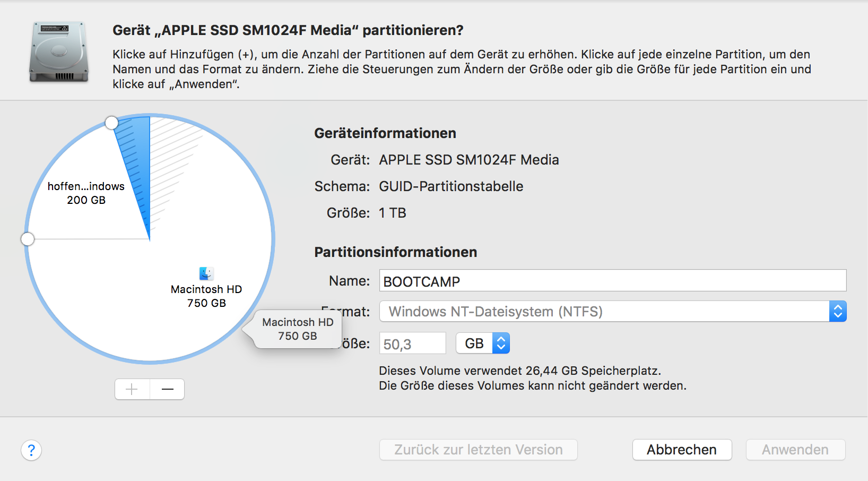Open the Format dropdown showing Windows NT-Dateisystem

point(612,312)
